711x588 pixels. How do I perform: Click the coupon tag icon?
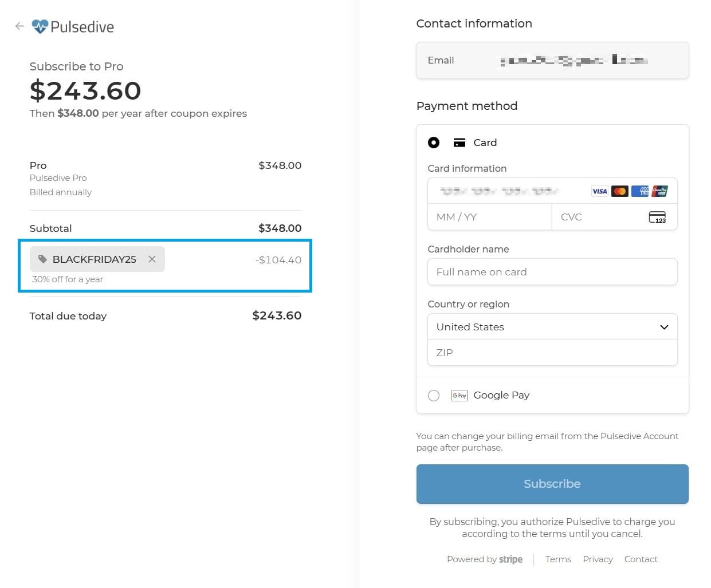pyautogui.click(x=42, y=259)
